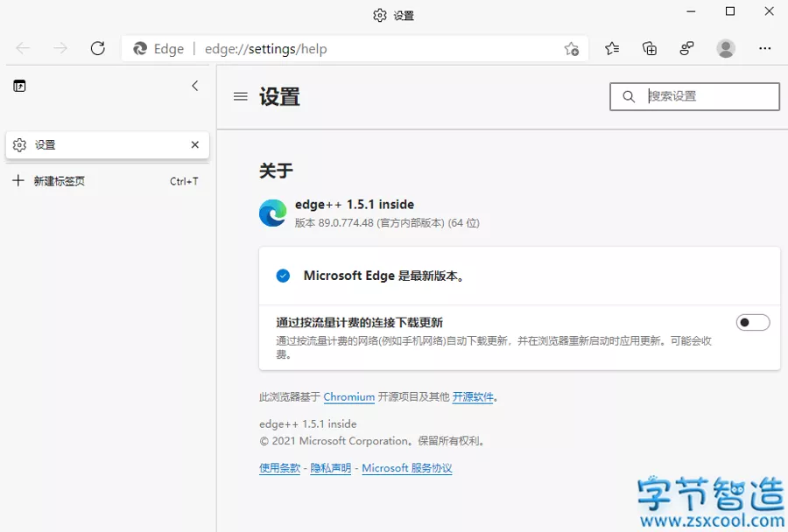This screenshot has width=788, height=532.
Task: Click 'edge++ 1.5.1 inside' heading
Action: (x=355, y=205)
